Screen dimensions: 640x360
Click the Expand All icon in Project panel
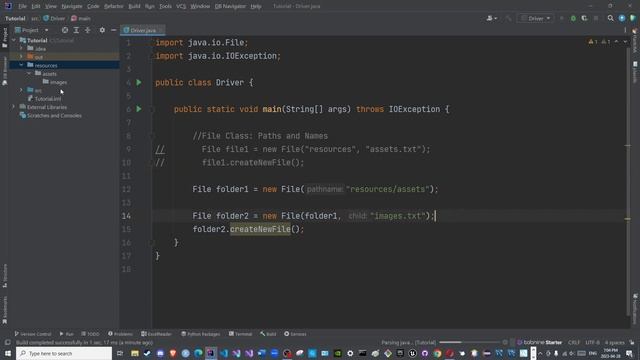[76, 30]
